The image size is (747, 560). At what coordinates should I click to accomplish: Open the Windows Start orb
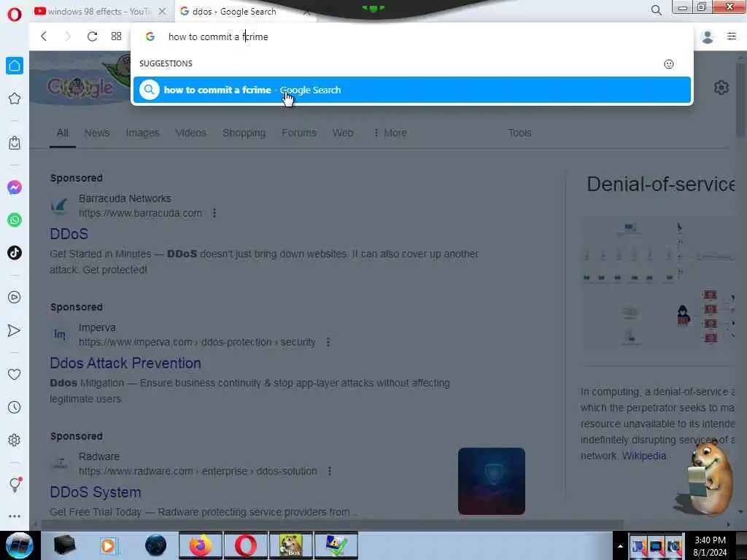point(19,545)
